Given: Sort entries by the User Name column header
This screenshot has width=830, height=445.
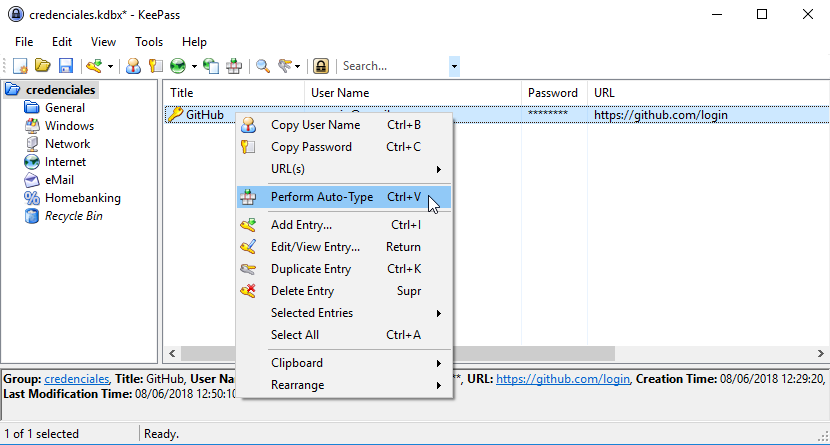Looking at the screenshot, I should [413, 93].
